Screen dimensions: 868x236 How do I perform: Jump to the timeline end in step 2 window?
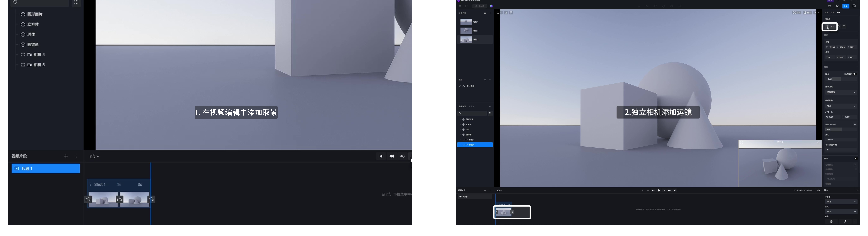tap(675, 190)
